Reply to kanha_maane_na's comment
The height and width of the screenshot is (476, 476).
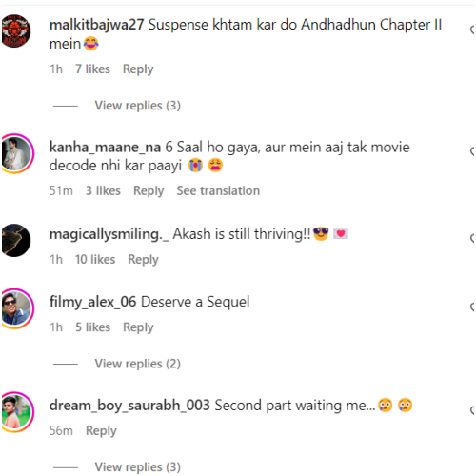coord(149,191)
